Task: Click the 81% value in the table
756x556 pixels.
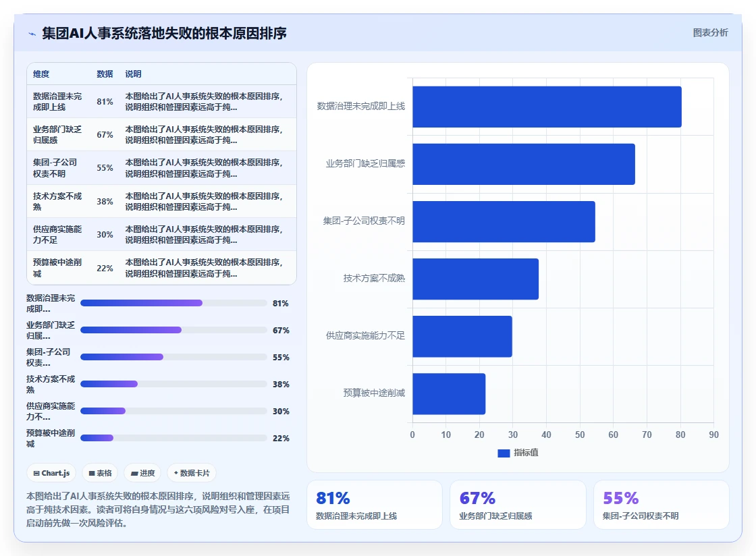Action: pos(105,102)
